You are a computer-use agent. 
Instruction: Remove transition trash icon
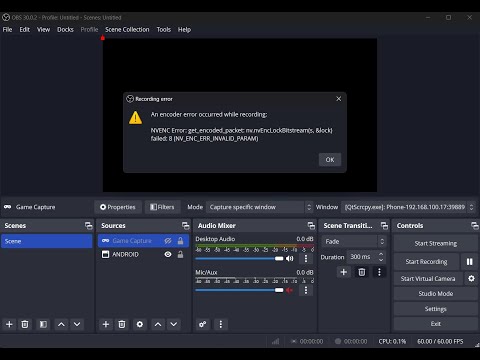(x=362, y=272)
